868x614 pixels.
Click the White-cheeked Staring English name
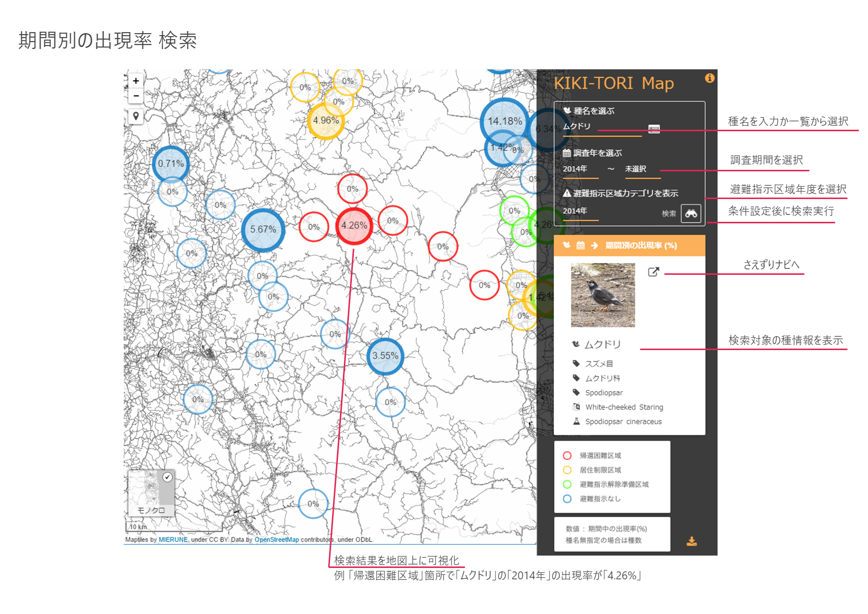pos(624,407)
